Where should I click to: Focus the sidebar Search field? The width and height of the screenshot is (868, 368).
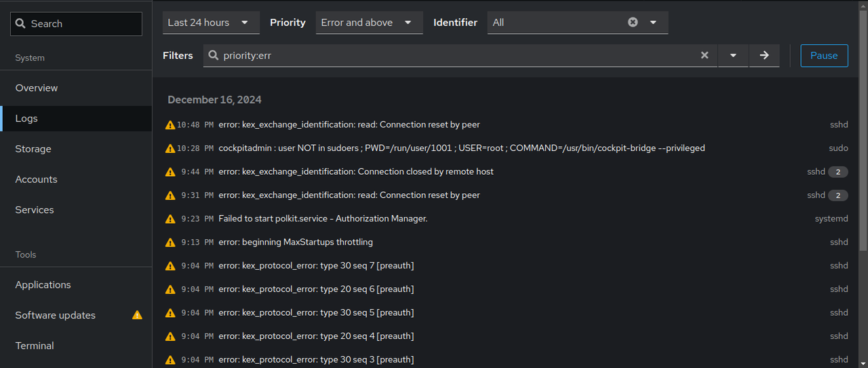pyautogui.click(x=76, y=24)
